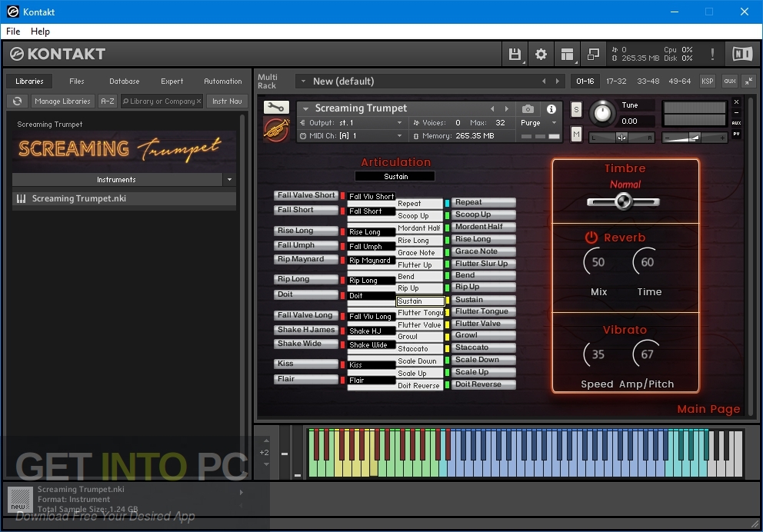This screenshot has width=763, height=532.
Task: Click Manage Libraries button
Action: 63,101
